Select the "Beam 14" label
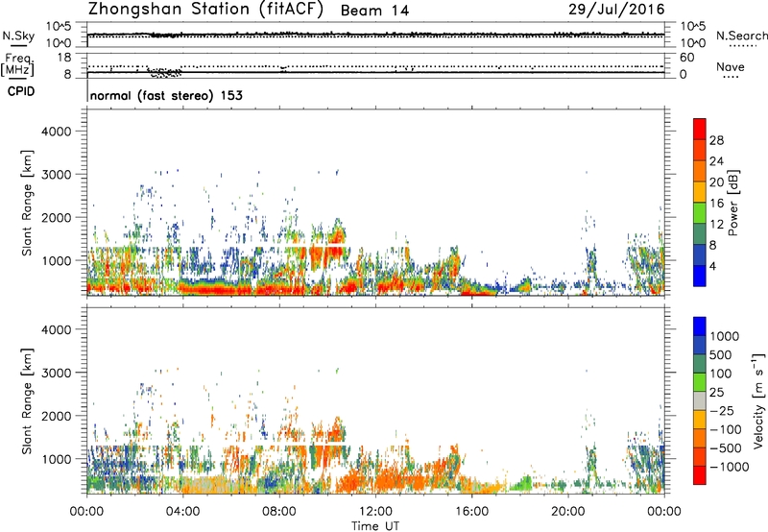 [374, 11]
